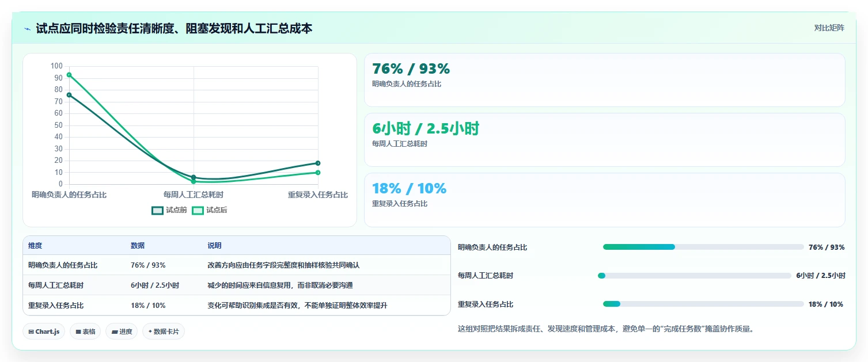
Task: Click the 试点后 point for 重复录入任务占比
Action: pyautogui.click(x=318, y=173)
